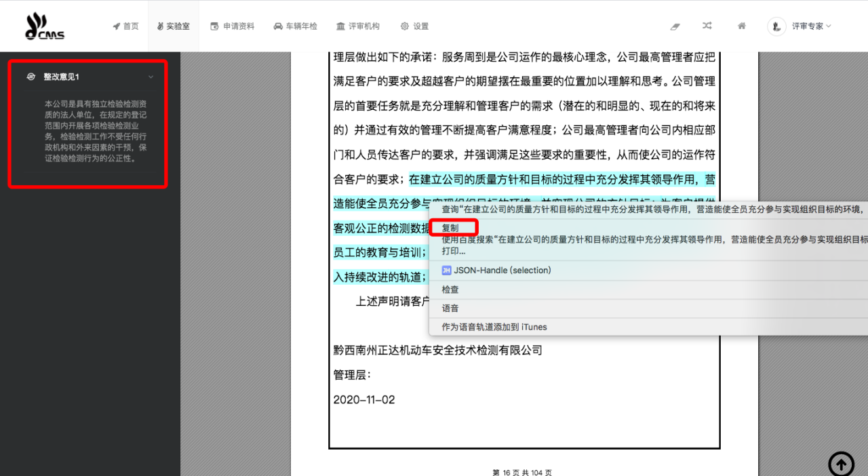Select 作为语音轨道添加到 iTunes option

pos(494,327)
